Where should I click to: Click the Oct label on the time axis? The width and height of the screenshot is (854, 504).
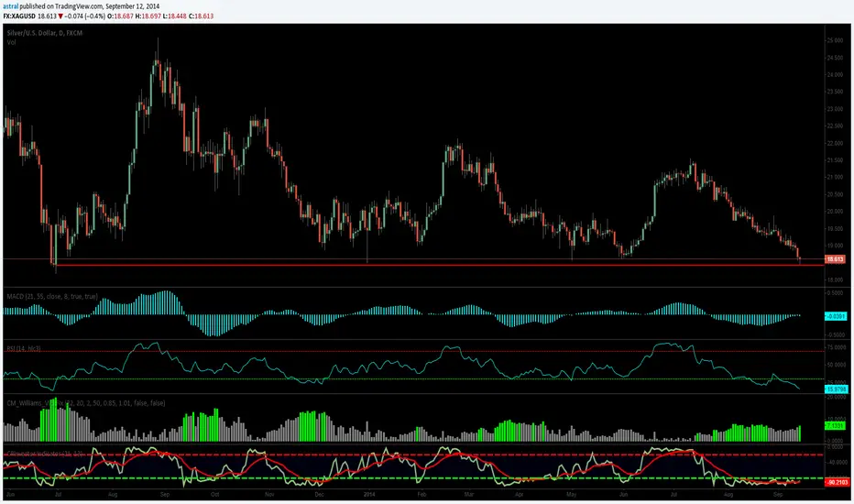pos(214,495)
